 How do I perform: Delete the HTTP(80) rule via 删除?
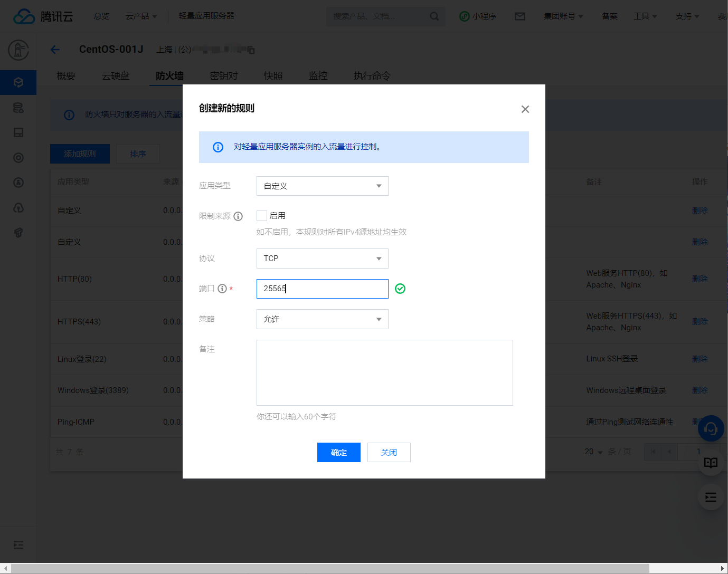click(x=700, y=279)
